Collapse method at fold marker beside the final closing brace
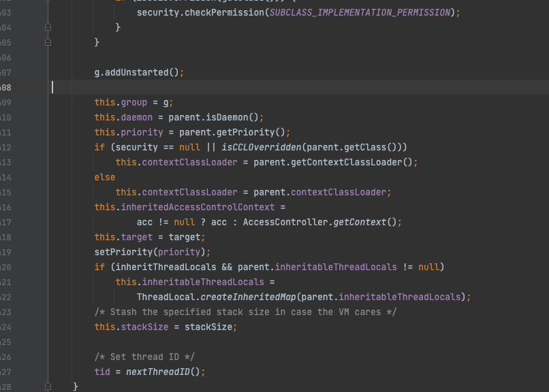Image resolution: width=549 pixels, height=392 pixels. point(48,387)
